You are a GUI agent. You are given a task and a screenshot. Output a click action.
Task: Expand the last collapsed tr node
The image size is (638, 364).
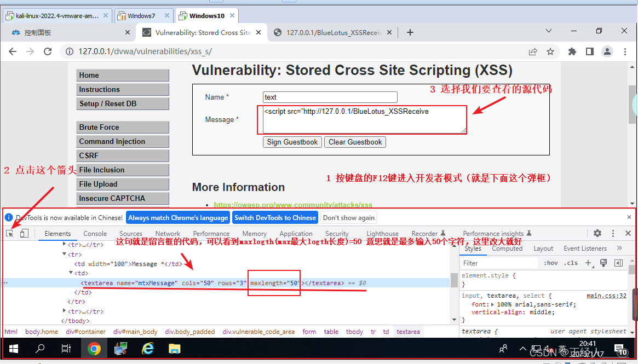pyautogui.click(x=64, y=311)
